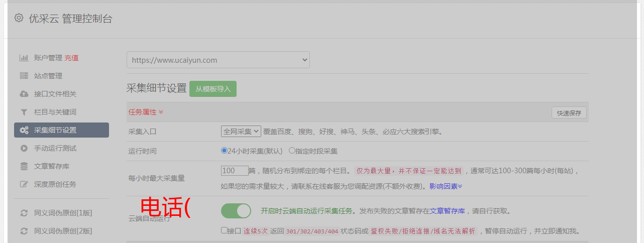Screen dimensions: 644x243
Task: Click the server icon beside 站点管理
Action: coord(24,76)
